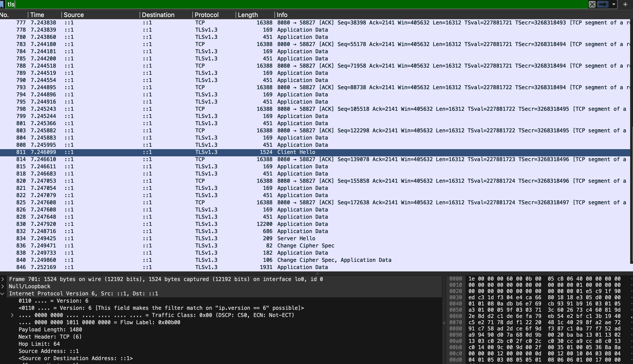Sort packets by the No. column

point(13,15)
